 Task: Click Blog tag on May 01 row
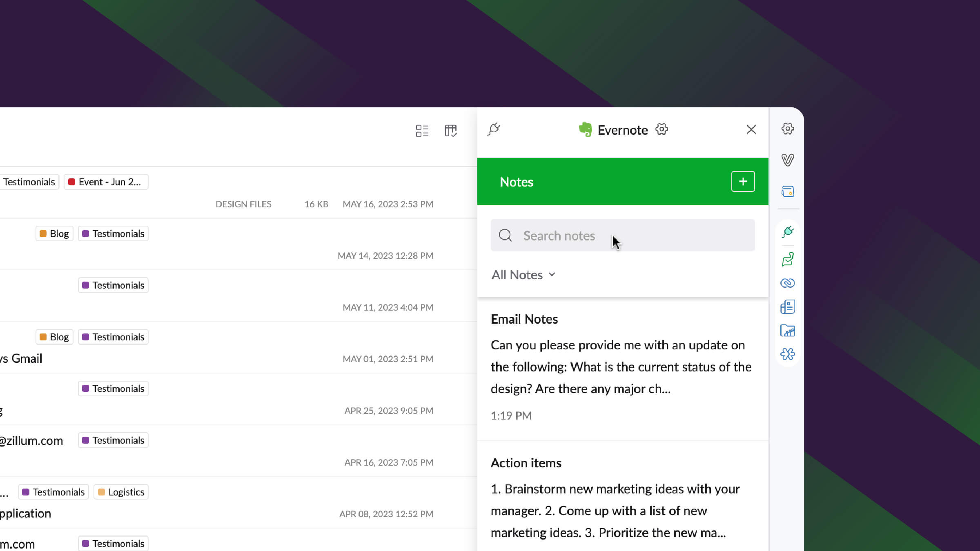[x=54, y=337]
